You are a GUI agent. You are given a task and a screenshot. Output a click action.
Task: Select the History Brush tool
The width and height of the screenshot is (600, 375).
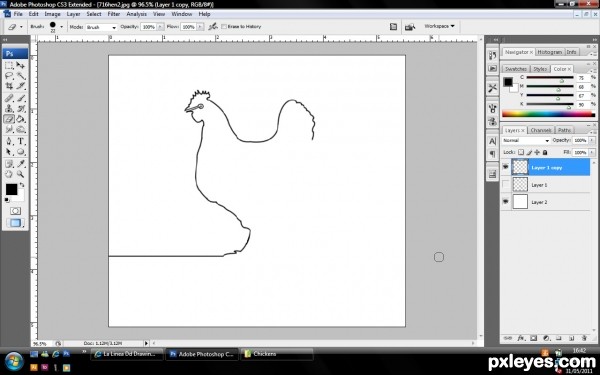(21, 109)
